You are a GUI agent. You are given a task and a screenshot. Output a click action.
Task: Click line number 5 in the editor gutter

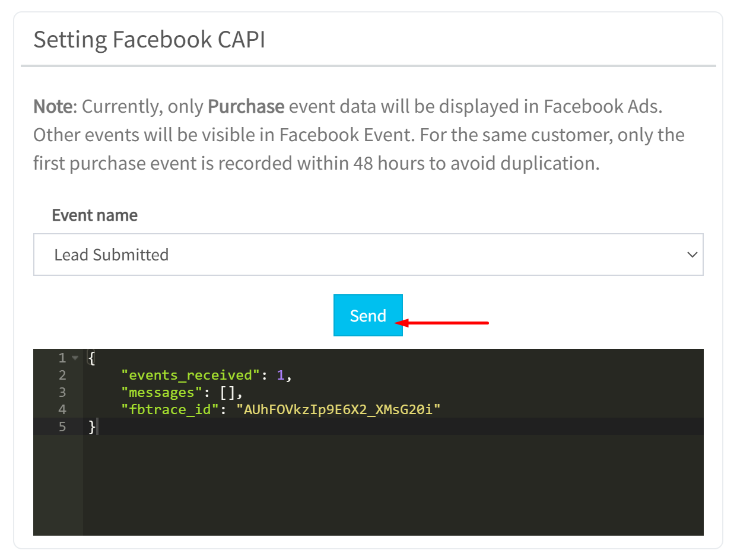[62, 427]
